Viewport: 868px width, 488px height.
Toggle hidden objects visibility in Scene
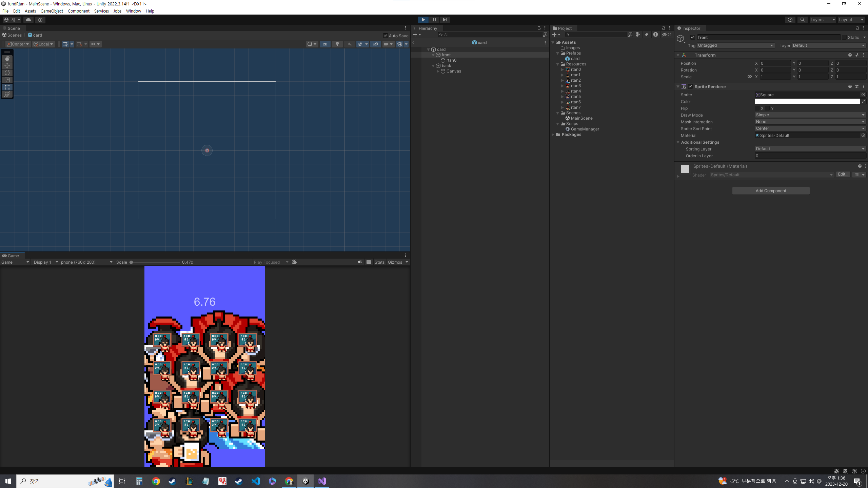pyautogui.click(x=375, y=44)
